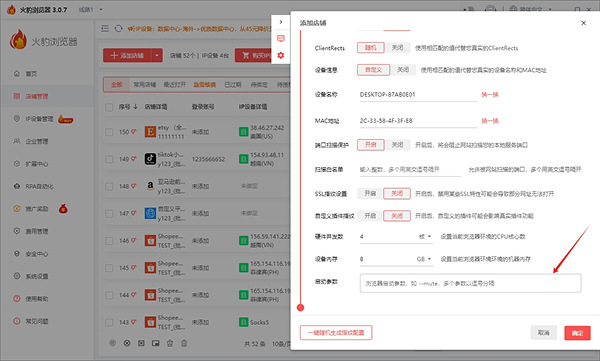The image size is (600, 361).
Task: Select the 已过期 filter tab
Action: (x=233, y=85)
